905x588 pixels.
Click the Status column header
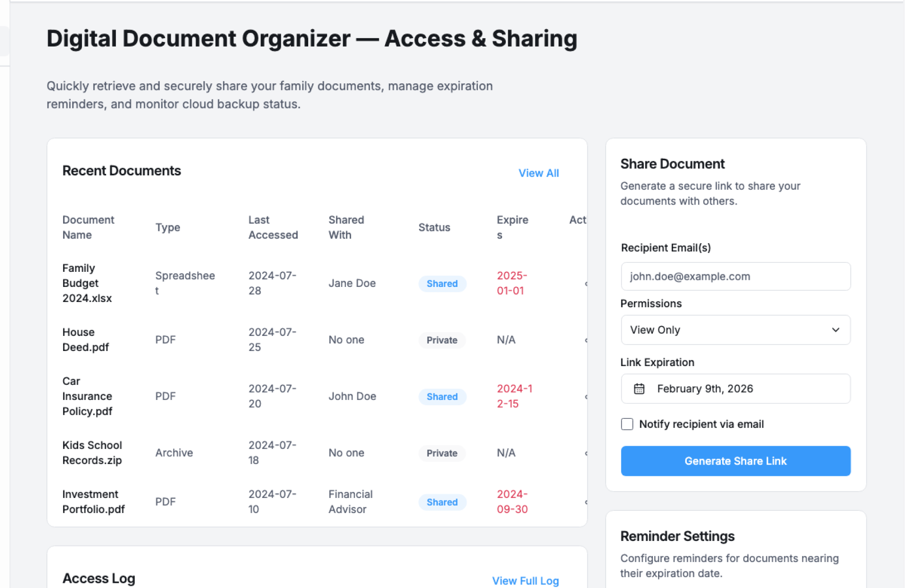click(x=434, y=228)
